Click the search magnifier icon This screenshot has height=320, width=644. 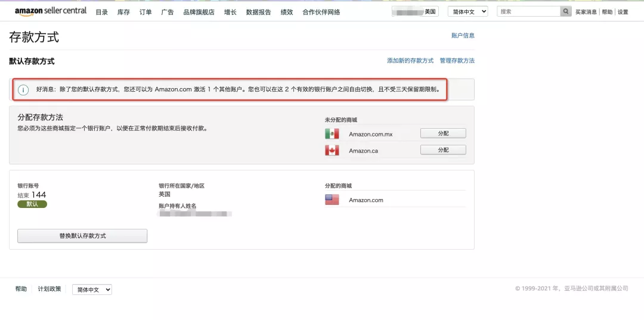pos(566,11)
